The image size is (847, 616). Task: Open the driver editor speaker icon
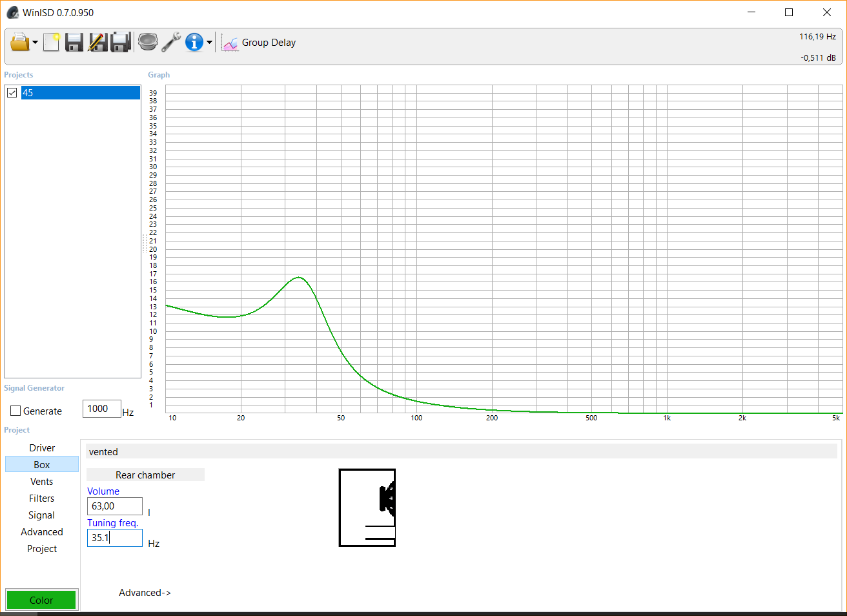(148, 43)
